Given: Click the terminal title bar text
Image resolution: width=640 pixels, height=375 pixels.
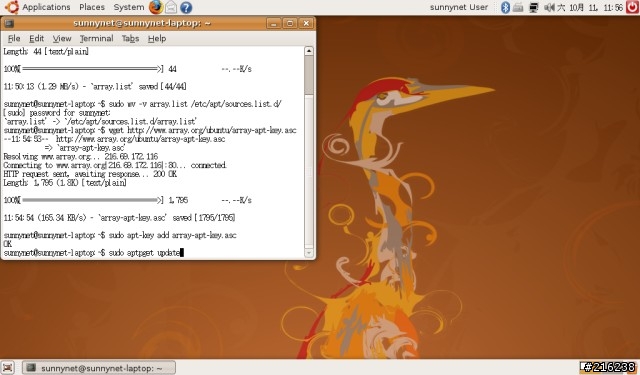Looking at the screenshot, I should click(x=142, y=23).
